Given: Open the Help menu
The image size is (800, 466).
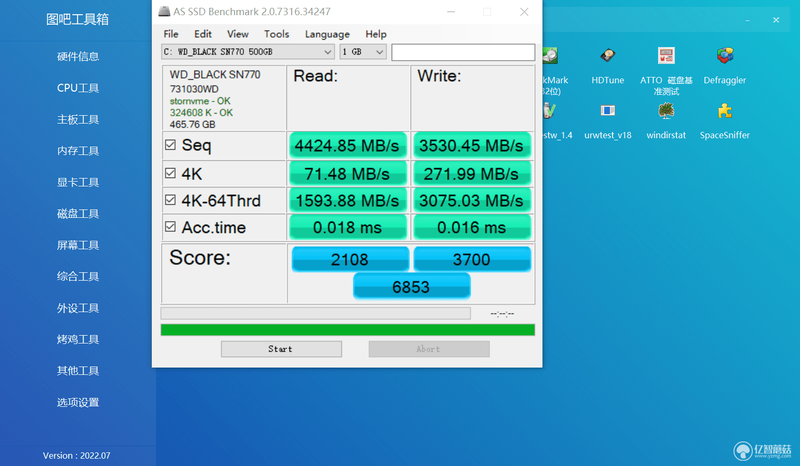Looking at the screenshot, I should tap(376, 34).
